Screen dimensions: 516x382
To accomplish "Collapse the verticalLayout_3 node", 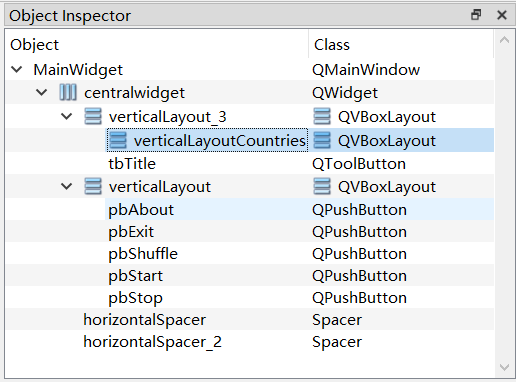I will [67, 116].
